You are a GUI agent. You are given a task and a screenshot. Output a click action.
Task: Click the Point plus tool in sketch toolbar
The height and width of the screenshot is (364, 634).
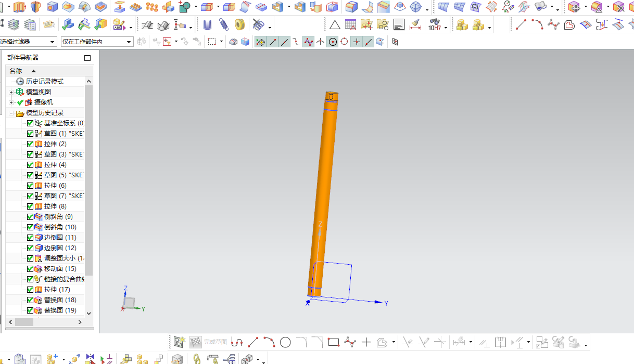(x=366, y=342)
